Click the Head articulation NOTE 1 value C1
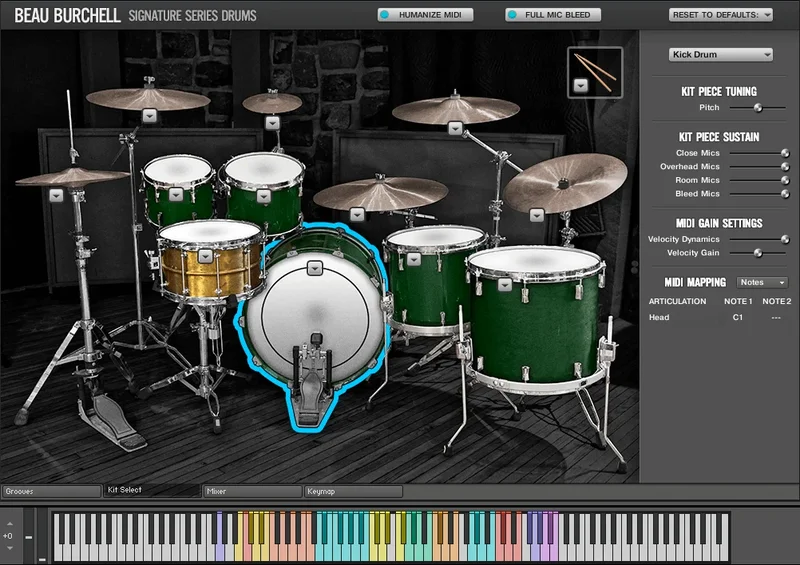Viewport: 800px width, 565px height. (738, 317)
